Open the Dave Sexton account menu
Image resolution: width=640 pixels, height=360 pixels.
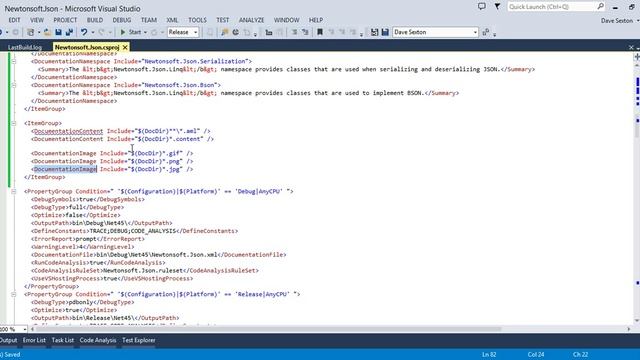tap(619, 20)
